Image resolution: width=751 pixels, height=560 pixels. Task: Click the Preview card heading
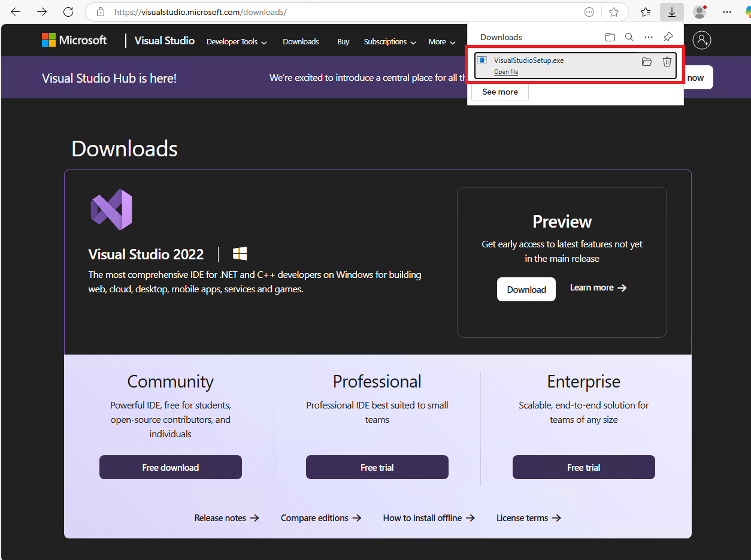pyautogui.click(x=562, y=222)
